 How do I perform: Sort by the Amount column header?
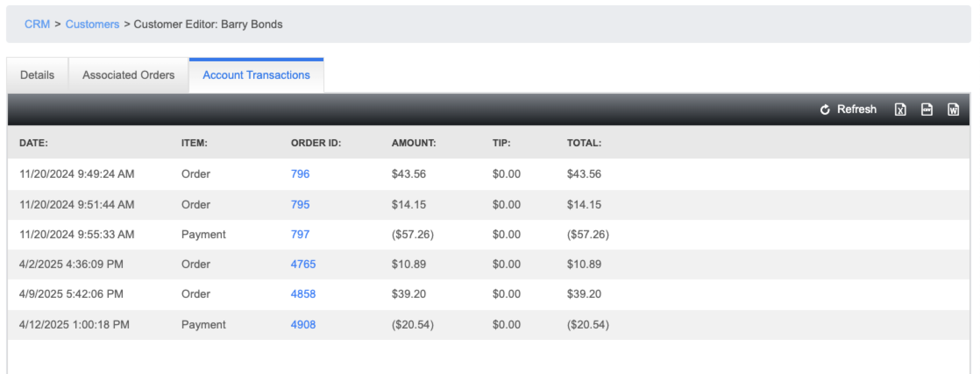coord(414,143)
